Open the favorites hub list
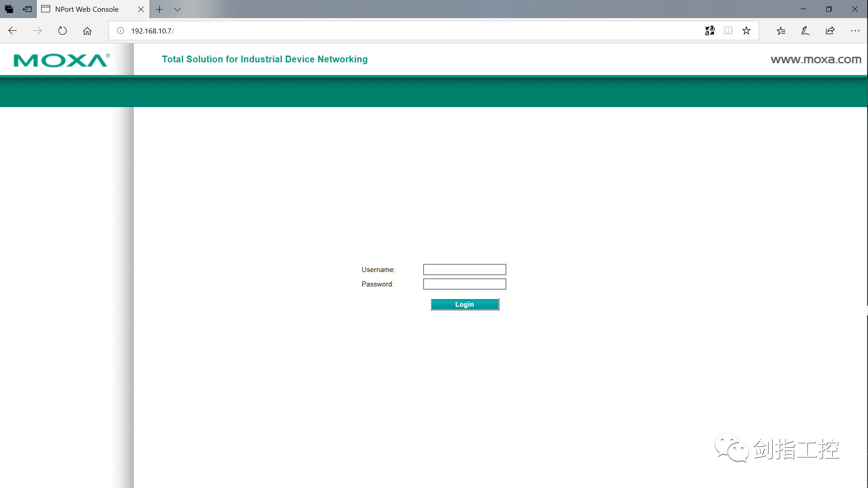Screen dimensions: 868x488 781,31
